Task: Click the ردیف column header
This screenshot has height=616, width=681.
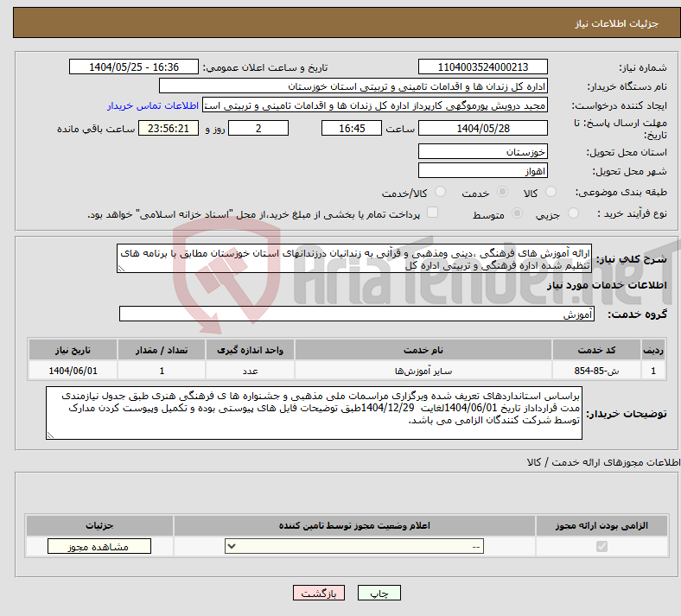Action: (653, 350)
